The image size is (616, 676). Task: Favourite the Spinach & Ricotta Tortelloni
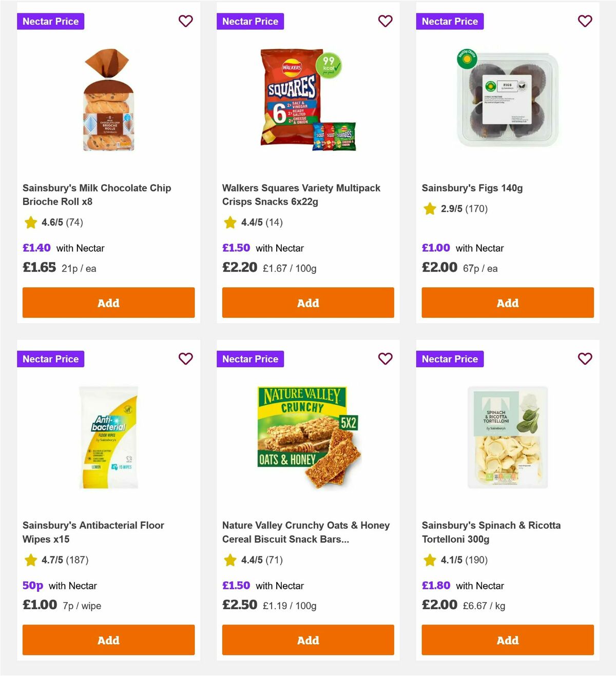pyautogui.click(x=585, y=359)
